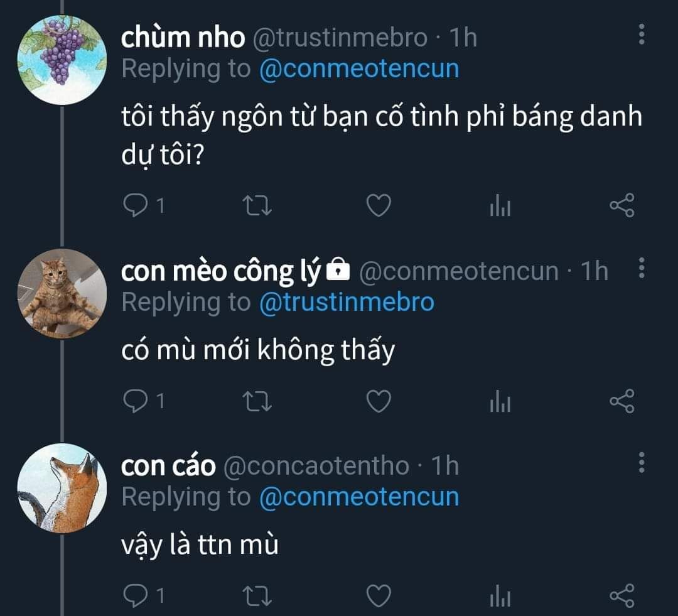Open con mèo công lý's profile name
The image size is (678, 616).
pos(220,272)
